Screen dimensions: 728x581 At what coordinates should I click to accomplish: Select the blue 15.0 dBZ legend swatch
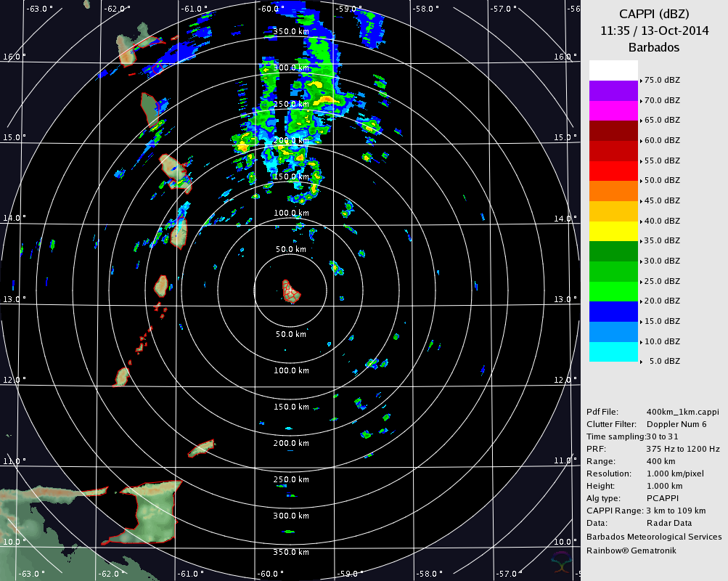[613, 312]
